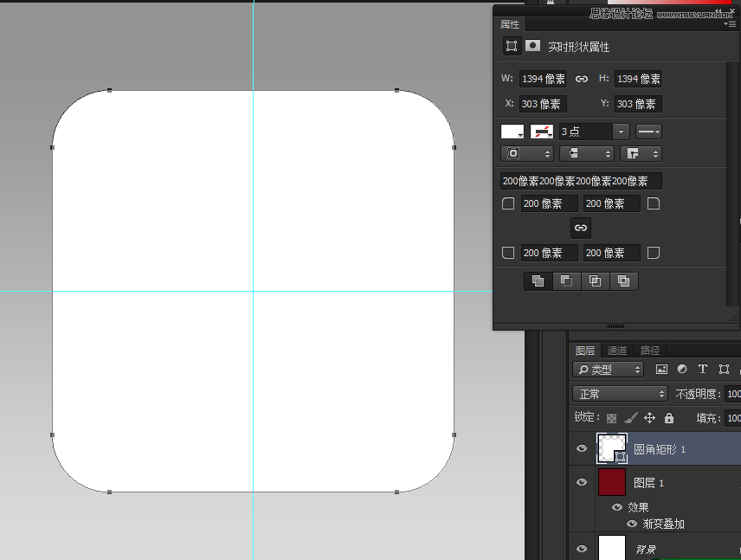Click the intersect shape areas icon
The image size is (741, 560).
[x=596, y=281]
